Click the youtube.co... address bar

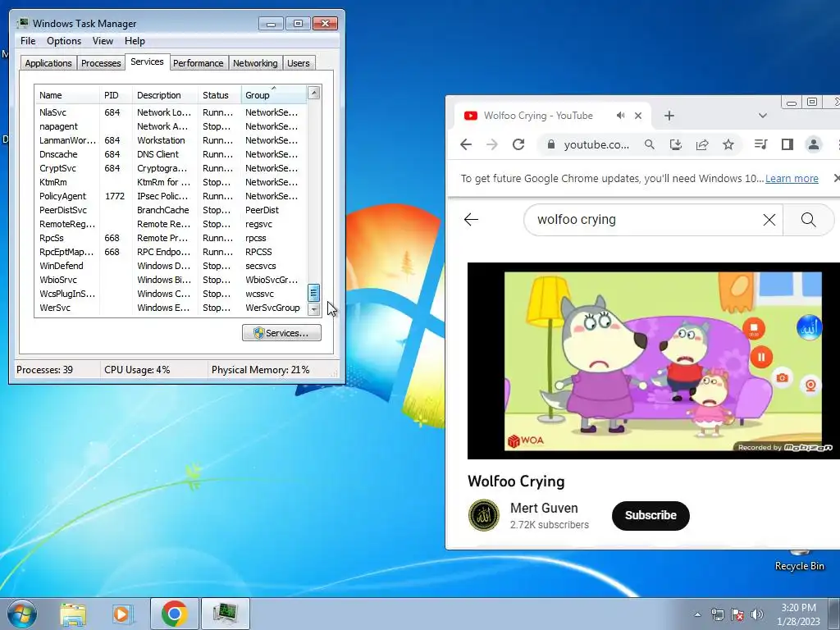click(597, 144)
